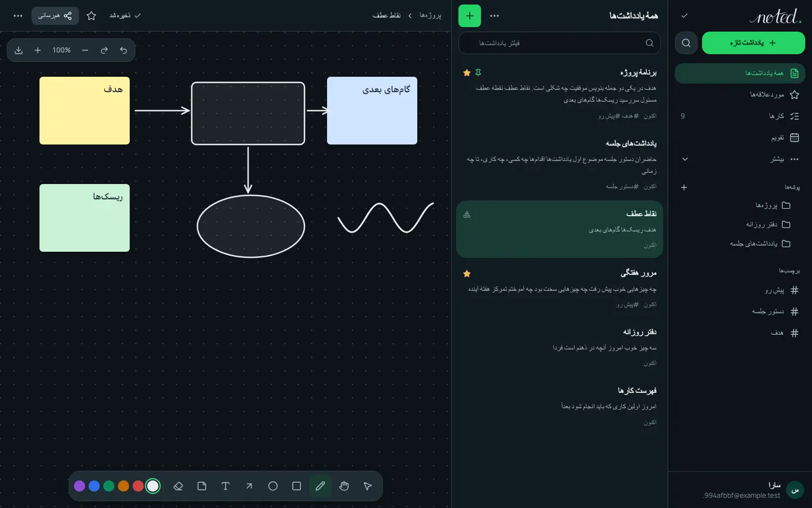
Task: Navigate to پروژه‌ها in the breadcrumb
Action: coord(430,16)
